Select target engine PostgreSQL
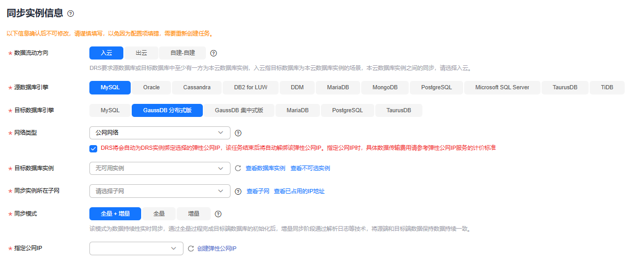The image size is (644, 261). coord(347,111)
